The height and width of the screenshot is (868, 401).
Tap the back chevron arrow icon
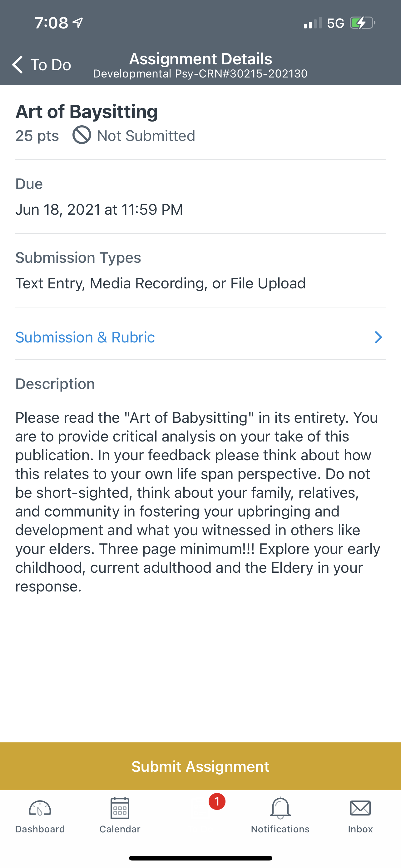coord(17,64)
